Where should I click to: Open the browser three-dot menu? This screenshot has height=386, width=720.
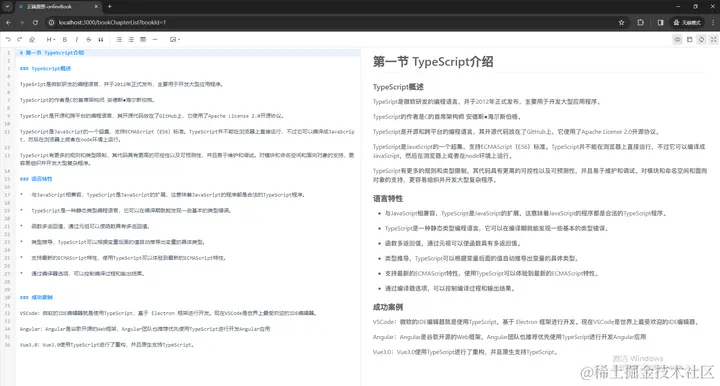coord(713,22)
